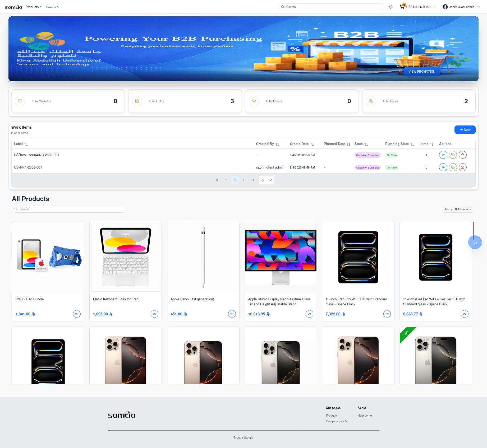Quick view 11-inch iPad Pro via eye icon
Image resolution: width=487 pixels, height=448 pixels.
click(465, 314)
